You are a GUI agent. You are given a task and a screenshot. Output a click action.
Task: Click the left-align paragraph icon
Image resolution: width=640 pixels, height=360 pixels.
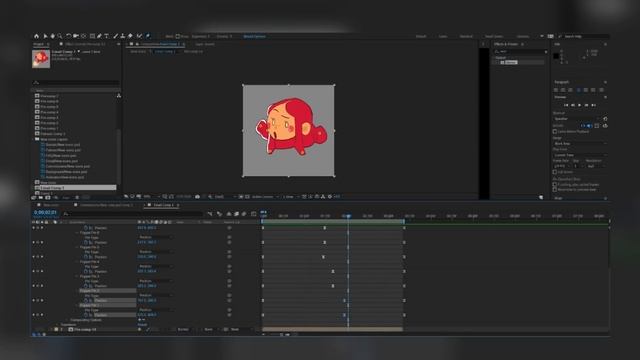click(556, 90)
